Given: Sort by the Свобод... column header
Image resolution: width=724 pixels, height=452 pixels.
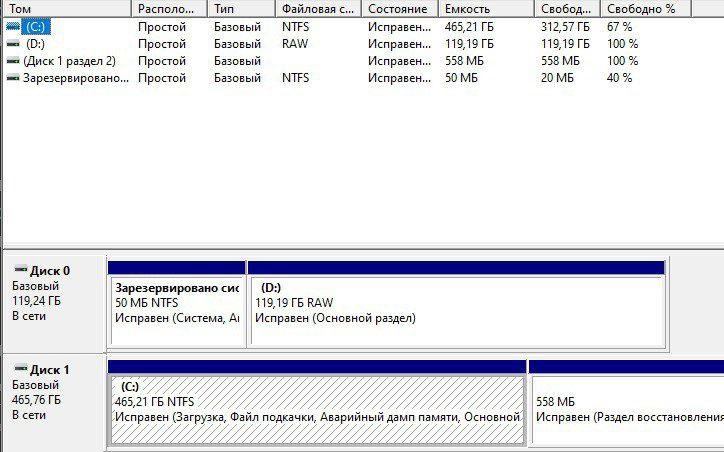Looking at the screenshot, I should [x=567, y=8].
